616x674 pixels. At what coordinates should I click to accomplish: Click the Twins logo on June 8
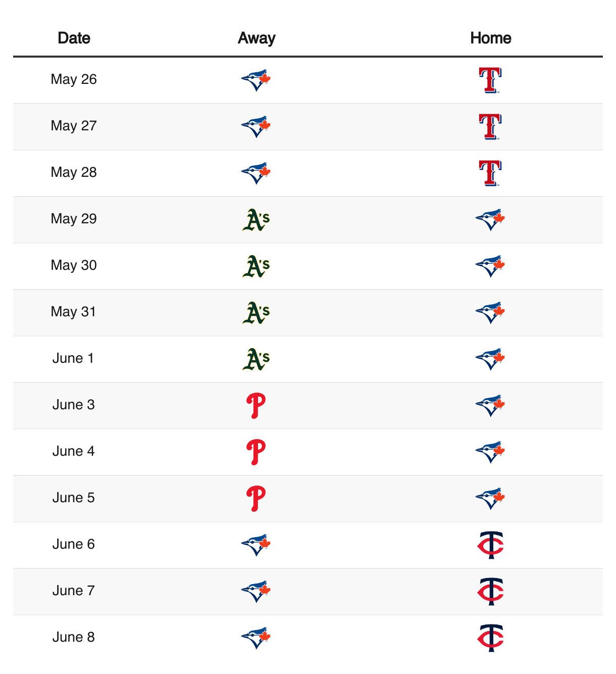point(491,638)
